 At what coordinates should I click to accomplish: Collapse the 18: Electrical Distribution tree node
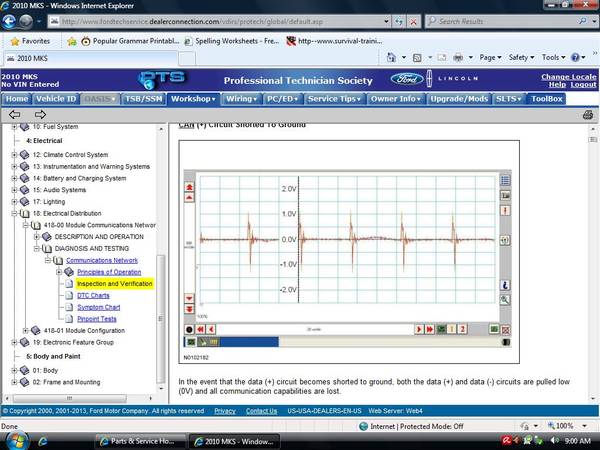click(x=14, y=214)
